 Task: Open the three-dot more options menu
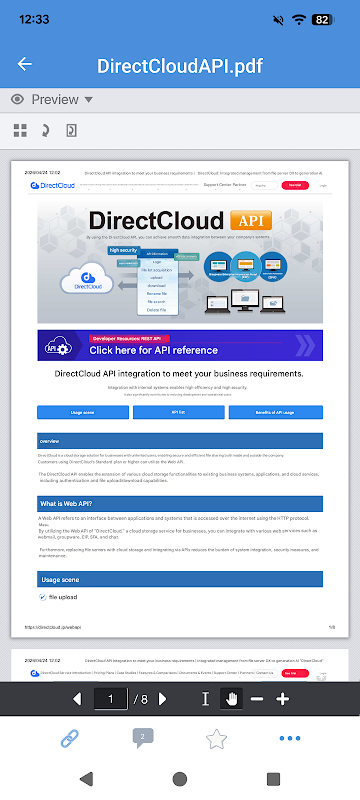point(290,738)
